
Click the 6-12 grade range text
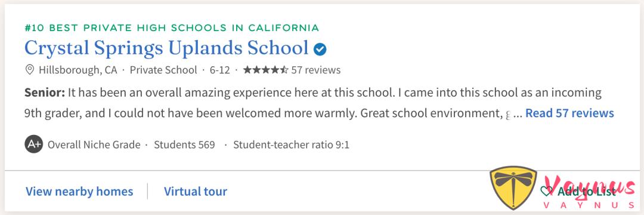click(x=219, y=70)
